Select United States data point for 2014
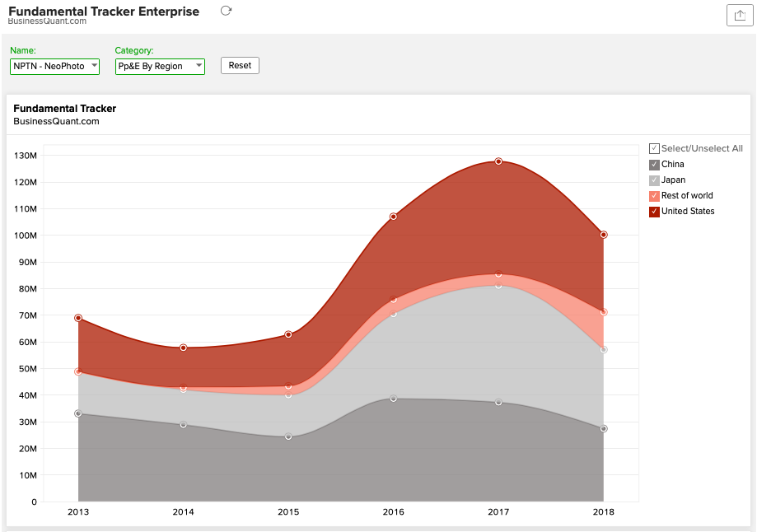 [184, 348]
